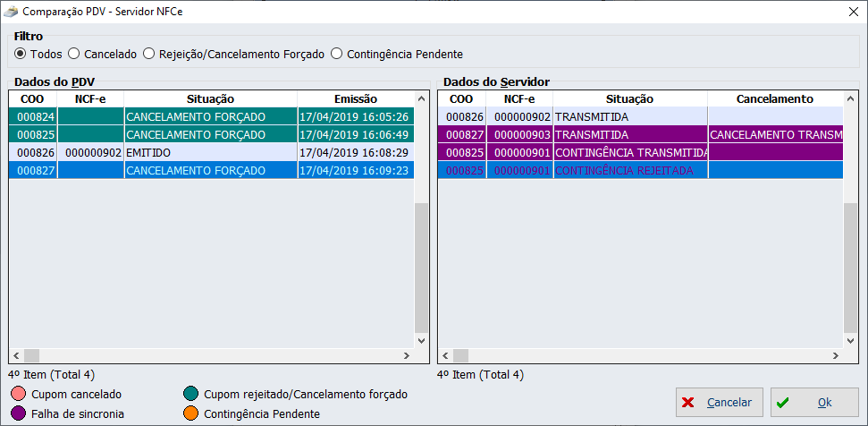Click the Cancelamento column header in Servidor table
This screenshot has width=868, height=426.
point(774,98)
